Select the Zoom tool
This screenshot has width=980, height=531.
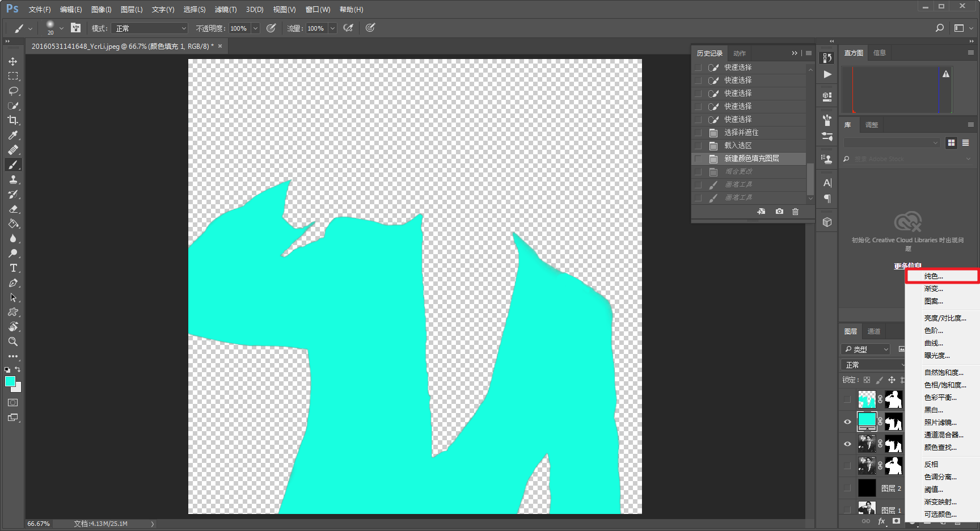(13, 342)
